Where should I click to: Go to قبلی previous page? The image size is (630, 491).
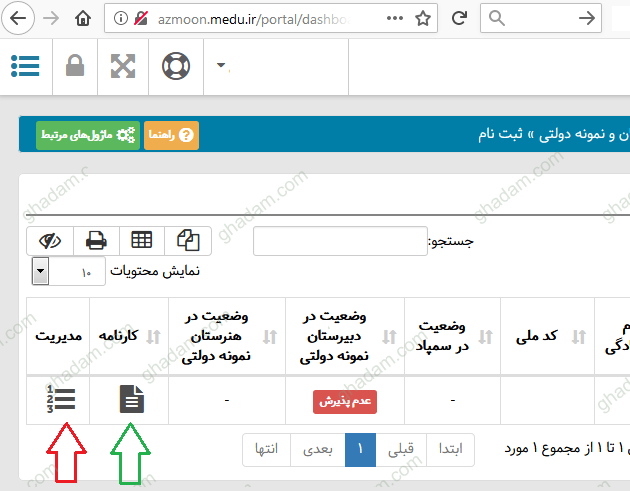point(401,450)
